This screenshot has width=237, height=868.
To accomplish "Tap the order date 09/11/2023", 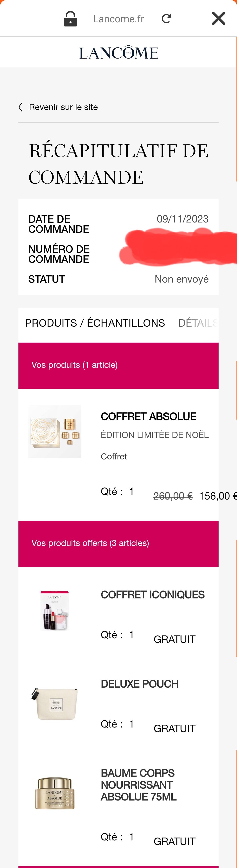I will (x=182, y=219).
